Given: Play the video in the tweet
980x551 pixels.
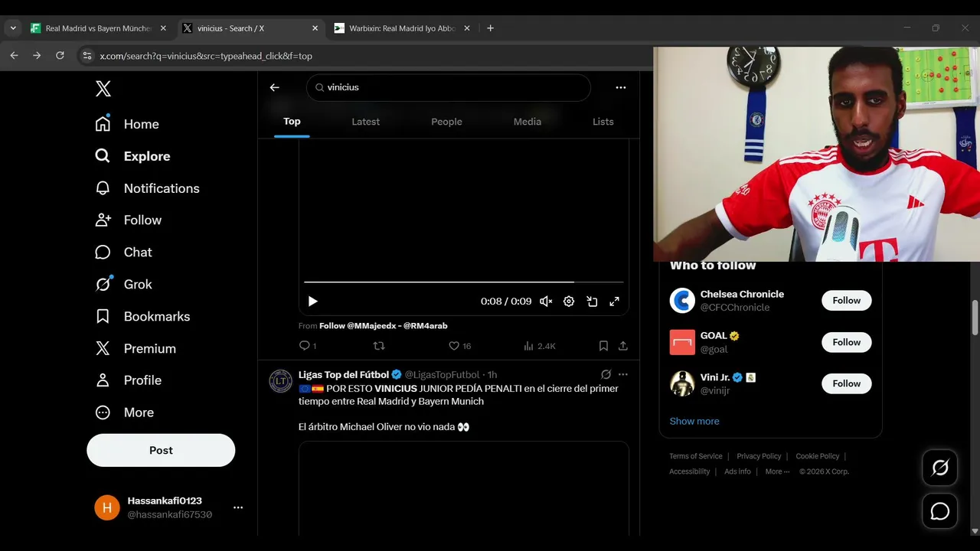Looking at the screenshot, I should [x=312, y=302].
